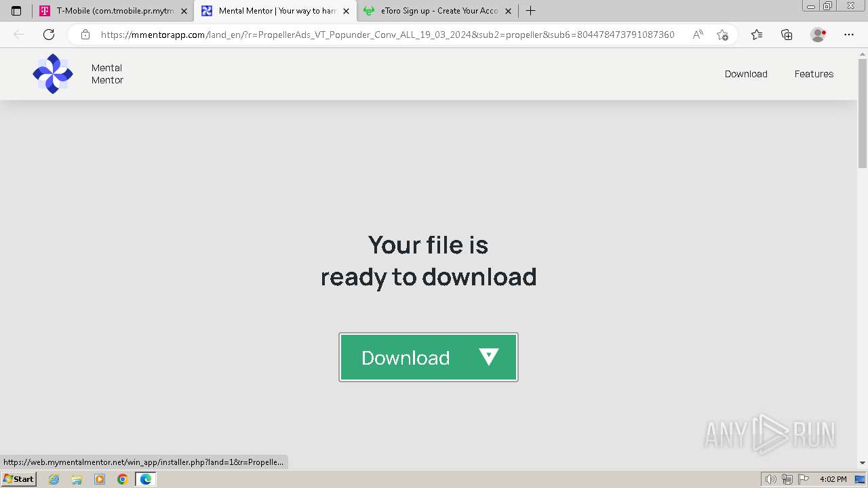Viewport: 868px width, 488px height.
Task: Refresh the current page
Action: 49,35
